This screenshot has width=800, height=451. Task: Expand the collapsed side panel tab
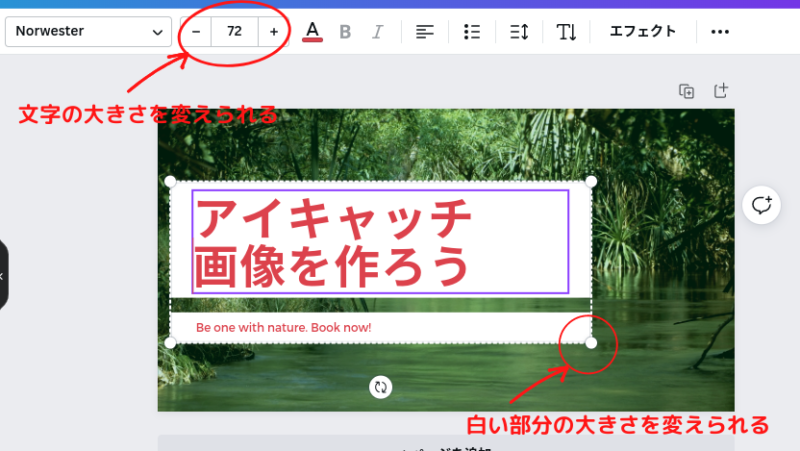[3, 275]
